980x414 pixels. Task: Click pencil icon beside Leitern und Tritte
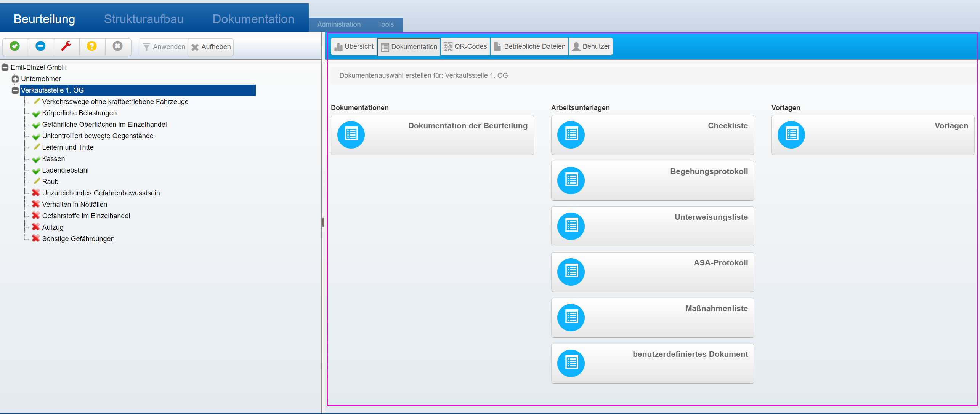pyautogui.click(x=37, y=147)
